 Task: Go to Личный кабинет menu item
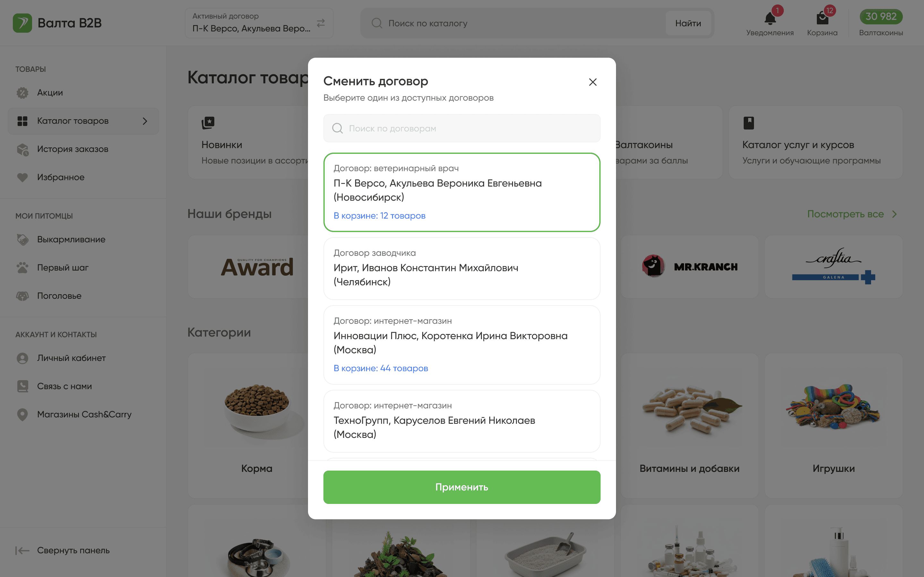click(x=72, y=358)
